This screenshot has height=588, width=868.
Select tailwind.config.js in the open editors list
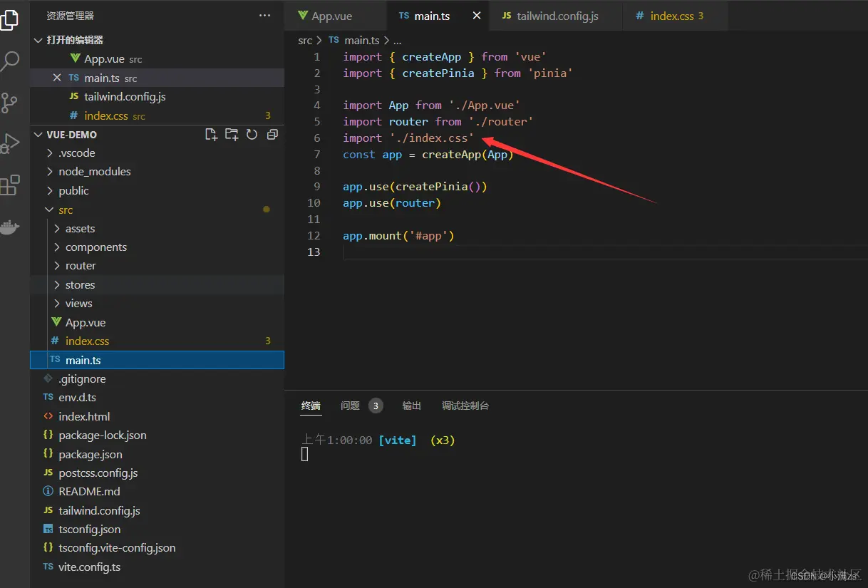click(157, 96)
